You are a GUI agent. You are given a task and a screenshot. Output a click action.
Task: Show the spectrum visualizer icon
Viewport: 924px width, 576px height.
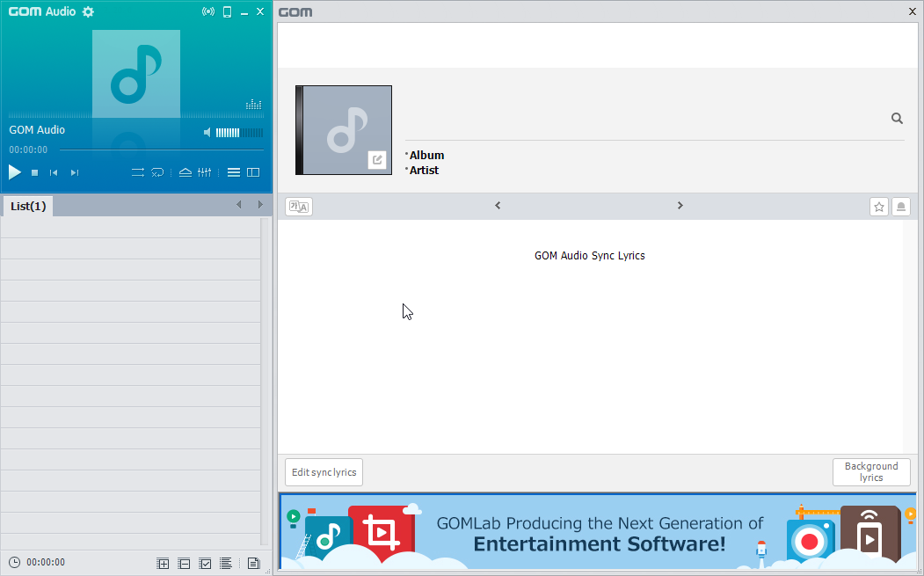(x=253, y=105)
